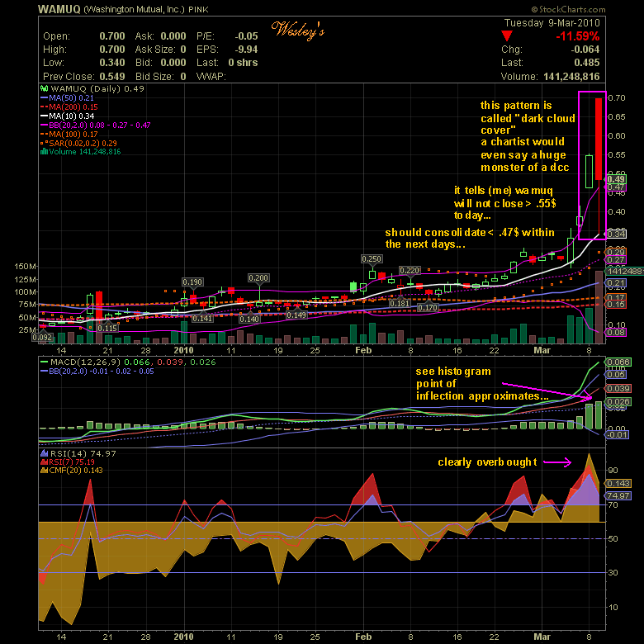Click the 0.170 price callout
The height and width of the screenshot is (644, 644).
coord(428,307)
